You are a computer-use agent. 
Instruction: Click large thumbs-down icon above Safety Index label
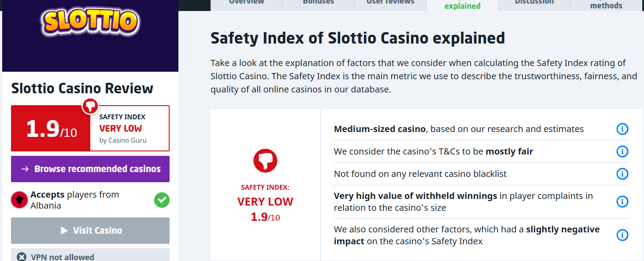click(265, 160)
